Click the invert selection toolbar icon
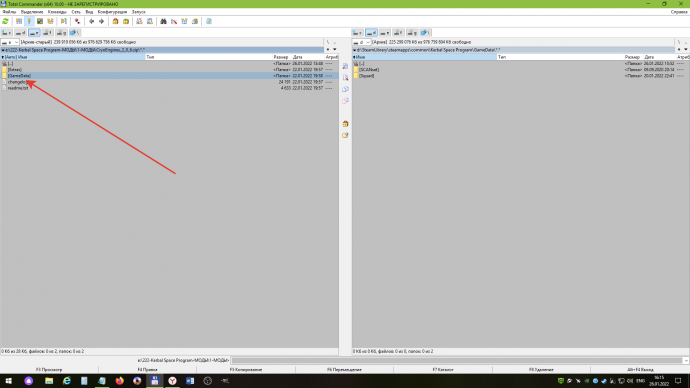 click(77, 21)
